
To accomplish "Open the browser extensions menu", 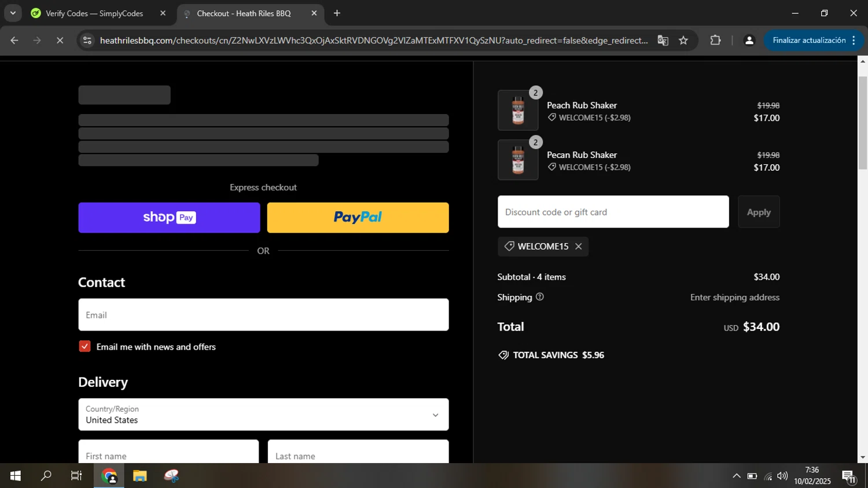I will 716,41.
